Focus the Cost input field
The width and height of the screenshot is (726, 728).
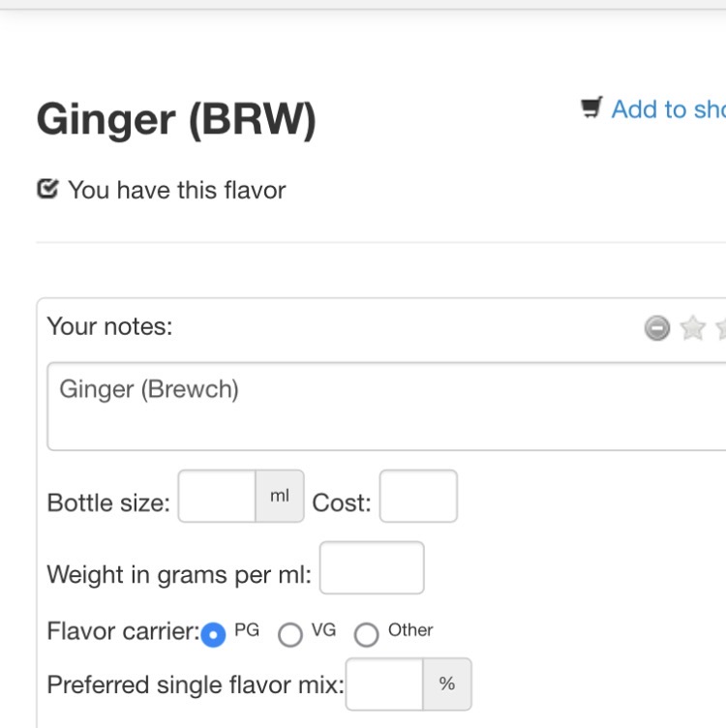(418, 497)
